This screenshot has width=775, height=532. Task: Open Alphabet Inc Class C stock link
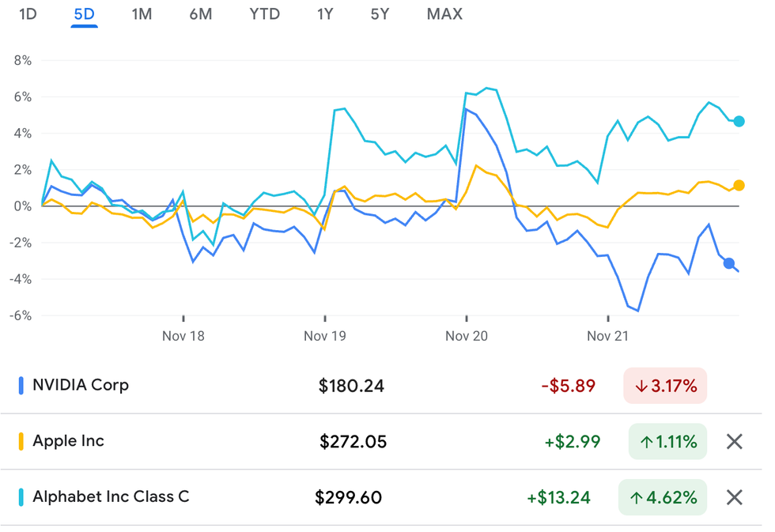pyautogui.click(x=111, y=497)
